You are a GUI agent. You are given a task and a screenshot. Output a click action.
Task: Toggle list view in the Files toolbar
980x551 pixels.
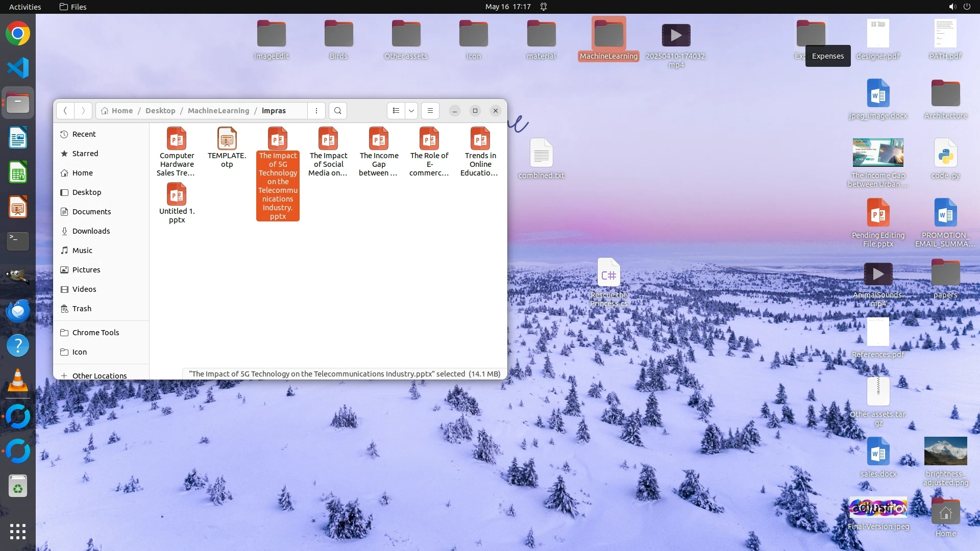click(x=396, y=111)
